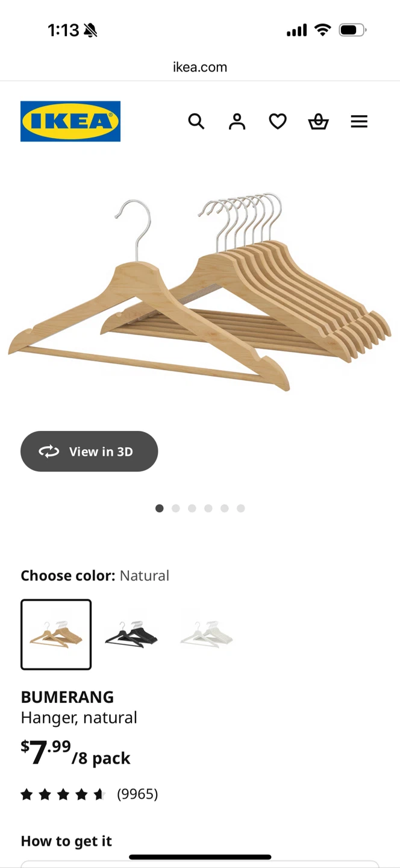Tap the View in 3D button
The image size is (400, 868).
89,451
